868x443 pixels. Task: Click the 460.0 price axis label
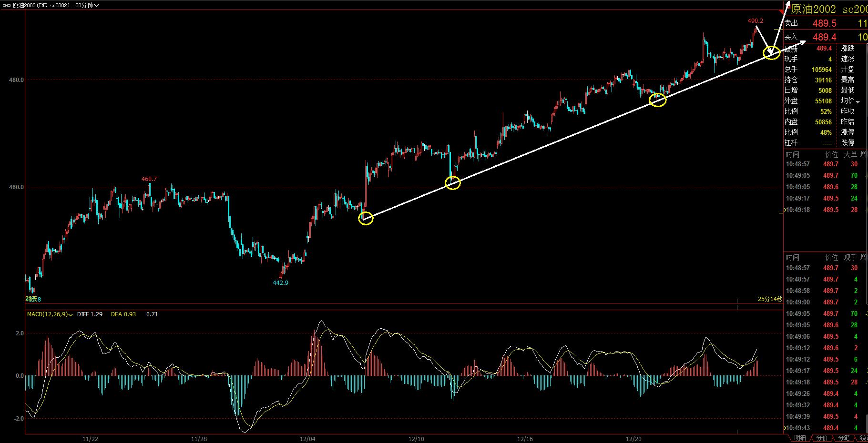click(16, 187)
